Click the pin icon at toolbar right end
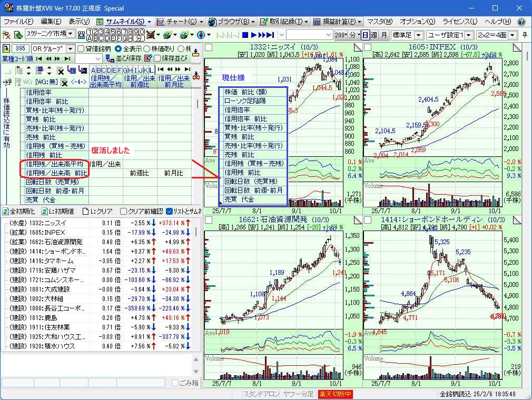Viewport: 532px width, 400px height. point(525,35)
